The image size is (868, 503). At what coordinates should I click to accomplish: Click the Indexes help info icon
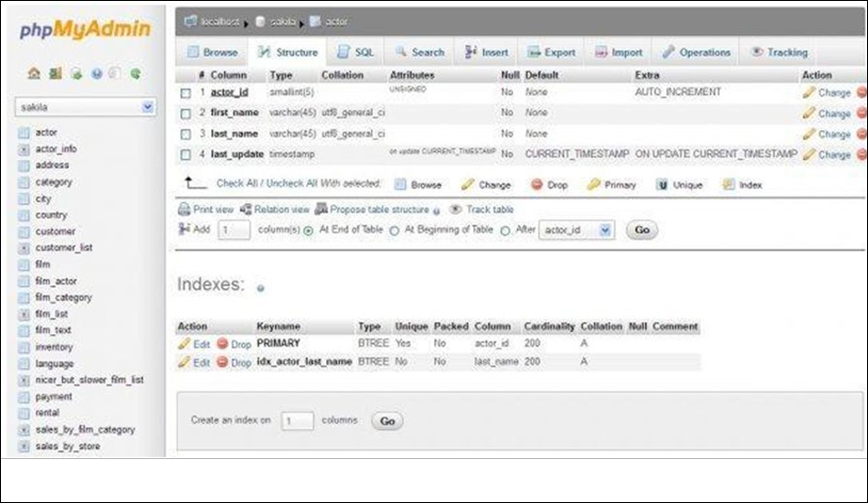260,288
